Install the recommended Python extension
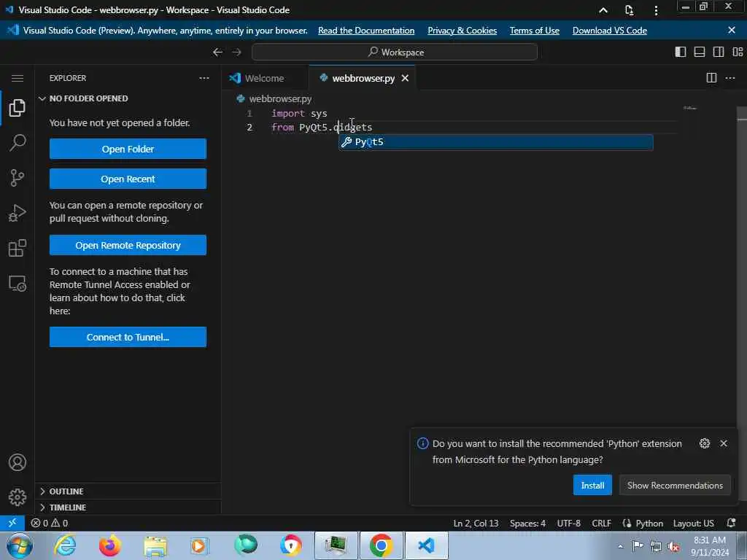Image resolution: width=747 pixels, height=560 pixels. tap(592, 485)
